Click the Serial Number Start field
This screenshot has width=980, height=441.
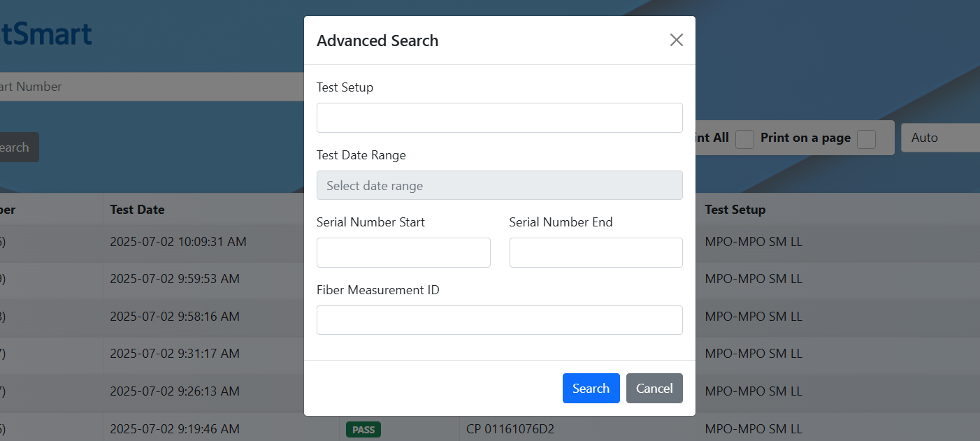(x=403, y=252)
